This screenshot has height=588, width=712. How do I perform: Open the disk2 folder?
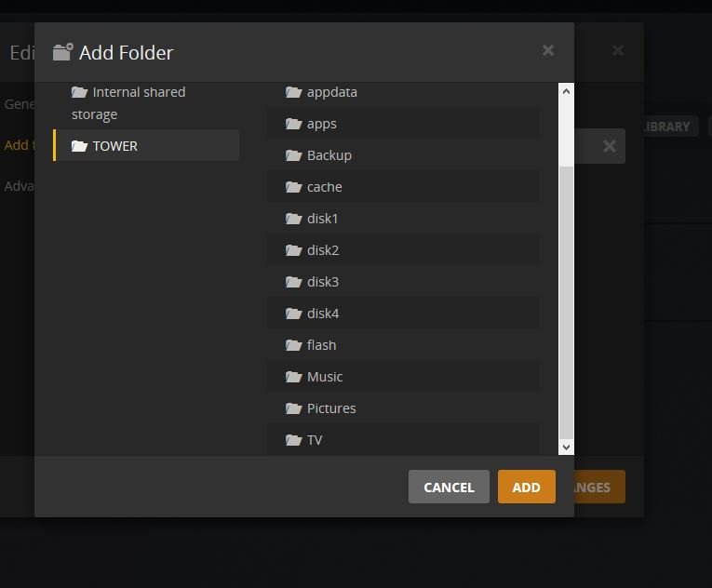tap(403, 250)
